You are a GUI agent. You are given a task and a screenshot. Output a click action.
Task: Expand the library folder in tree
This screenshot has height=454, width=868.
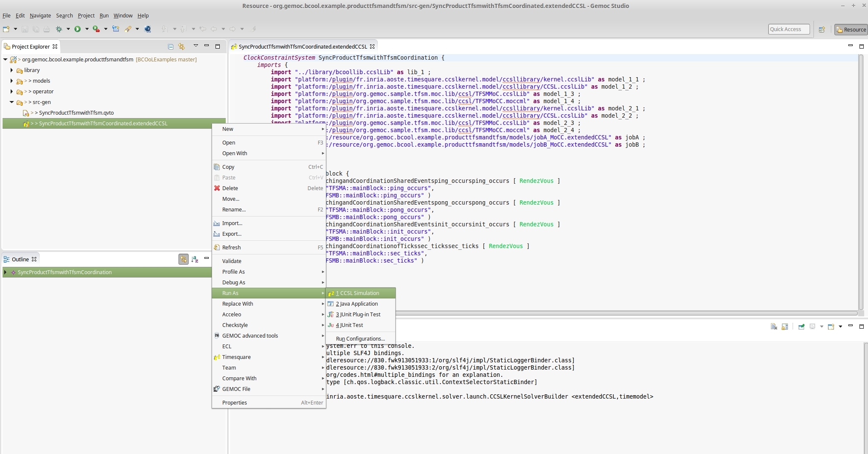pyautogui.click(x=11, y=70)
